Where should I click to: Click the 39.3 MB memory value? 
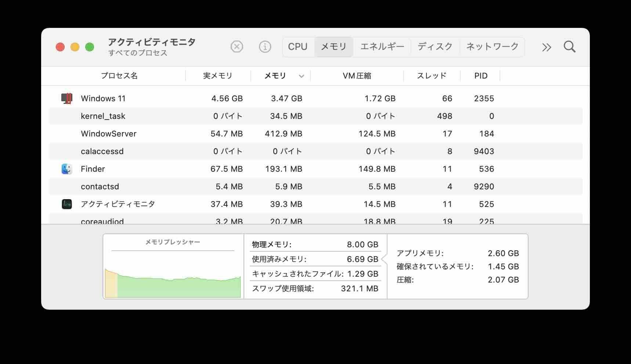286,204
